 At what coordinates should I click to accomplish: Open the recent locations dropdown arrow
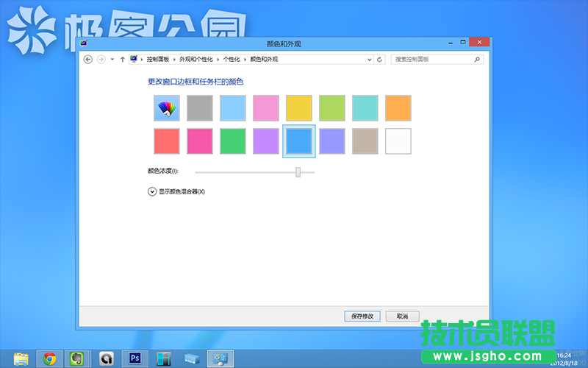click(112, 60)
